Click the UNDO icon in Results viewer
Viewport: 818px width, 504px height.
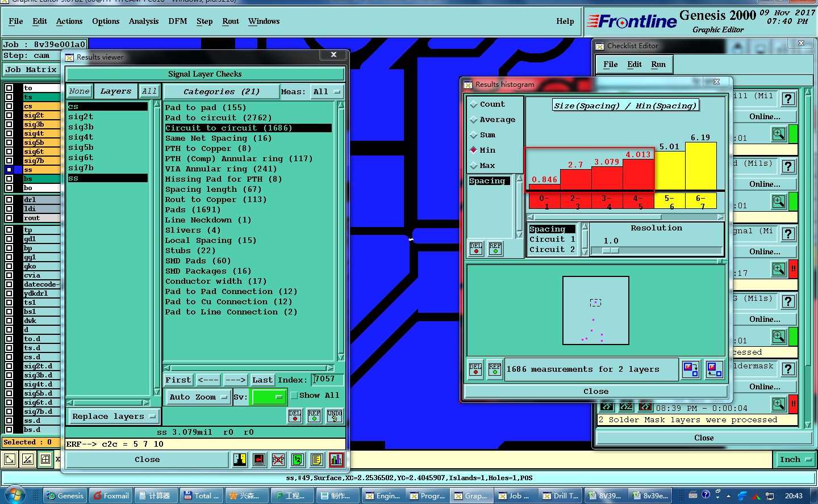coord(335,416)
